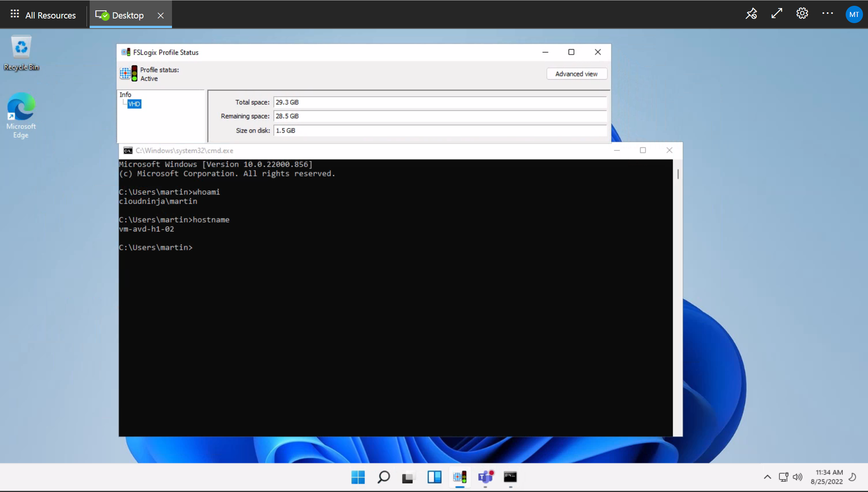Click the FSLogix taskbar icon
The width and height of the screenshot is (868, 492).
460,477
